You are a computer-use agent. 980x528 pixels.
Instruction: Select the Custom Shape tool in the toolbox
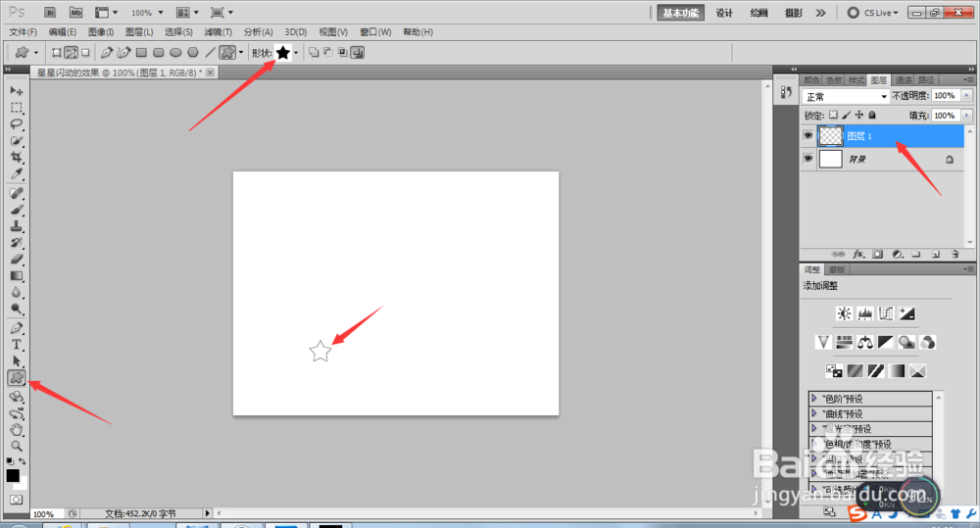[x=17, y=377]
